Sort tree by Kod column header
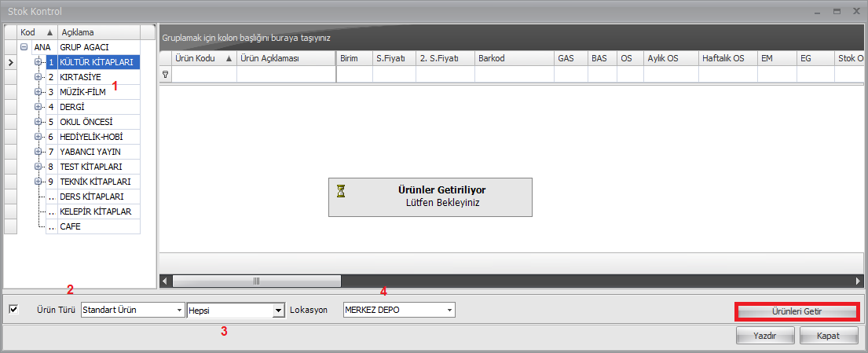This screenshot has height=353, width=868. 37,32
